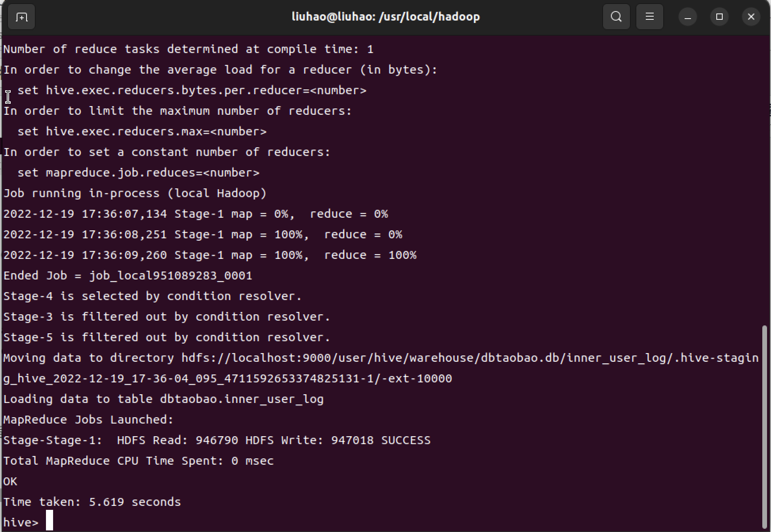771x532 pixels.
Task: Close the terminal window
Action: [751, 17]
